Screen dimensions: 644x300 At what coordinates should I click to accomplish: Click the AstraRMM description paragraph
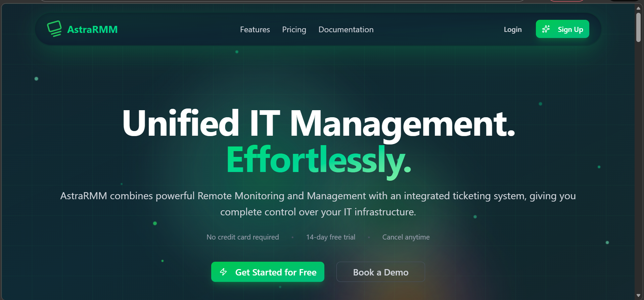tap(318, 204)
